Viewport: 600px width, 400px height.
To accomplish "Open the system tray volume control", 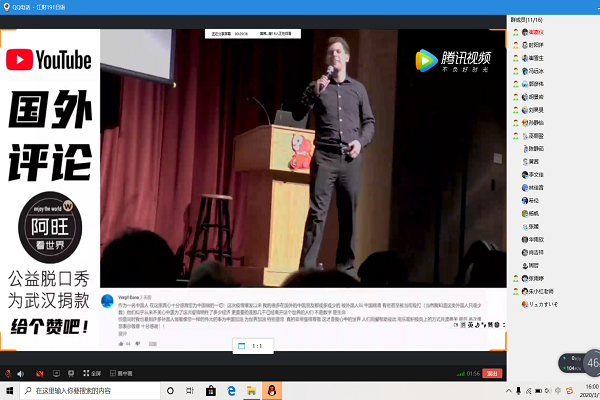I will click(548, 391).
